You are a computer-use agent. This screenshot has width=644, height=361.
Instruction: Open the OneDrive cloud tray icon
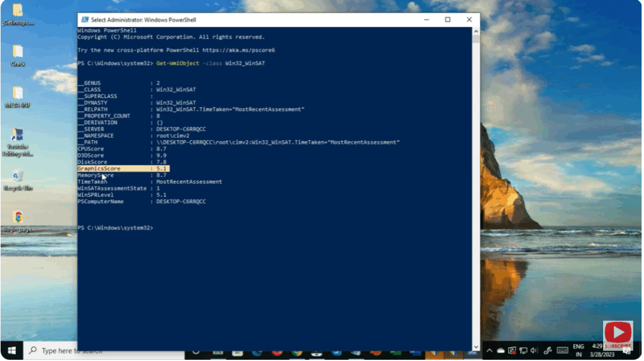pos(501,351)
